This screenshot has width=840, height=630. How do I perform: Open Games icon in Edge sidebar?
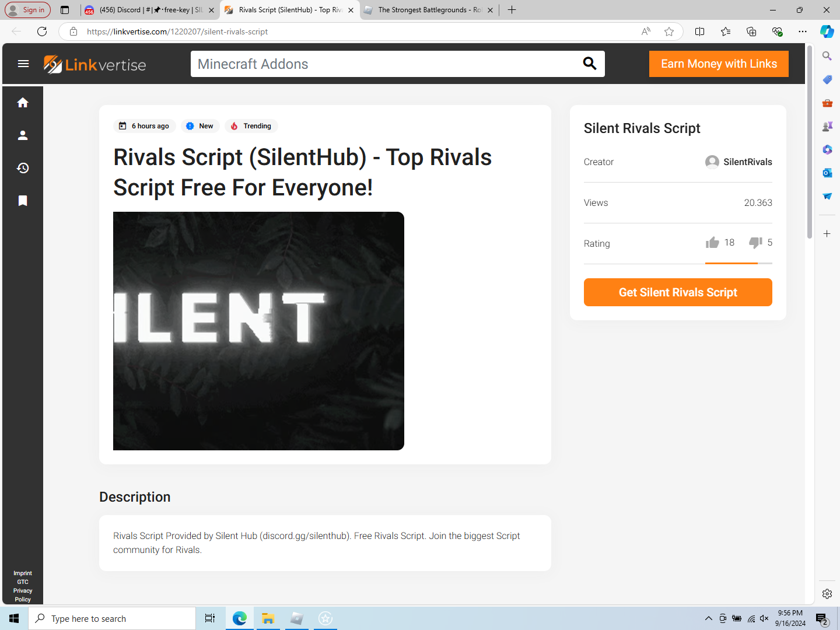pos(827,126)
